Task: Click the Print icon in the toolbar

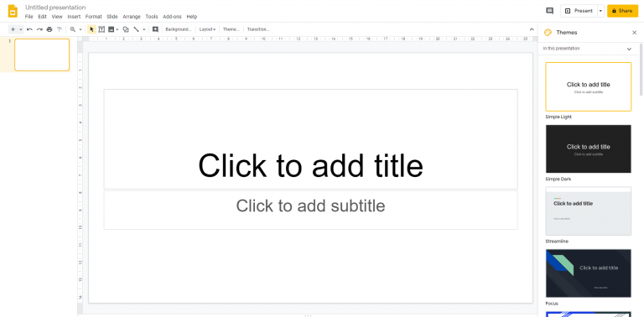Action: (x=49, y=29)
